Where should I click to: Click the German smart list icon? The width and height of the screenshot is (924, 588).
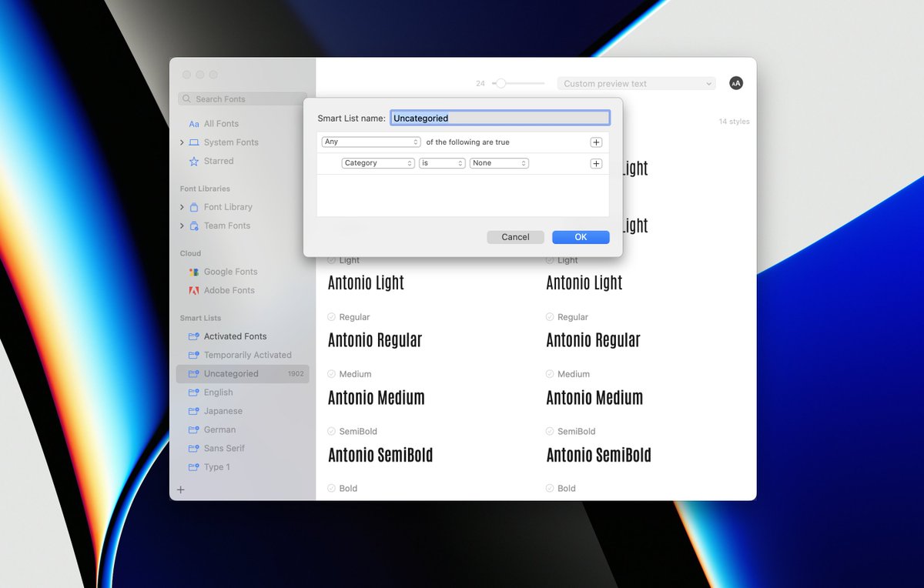point(194,429)
